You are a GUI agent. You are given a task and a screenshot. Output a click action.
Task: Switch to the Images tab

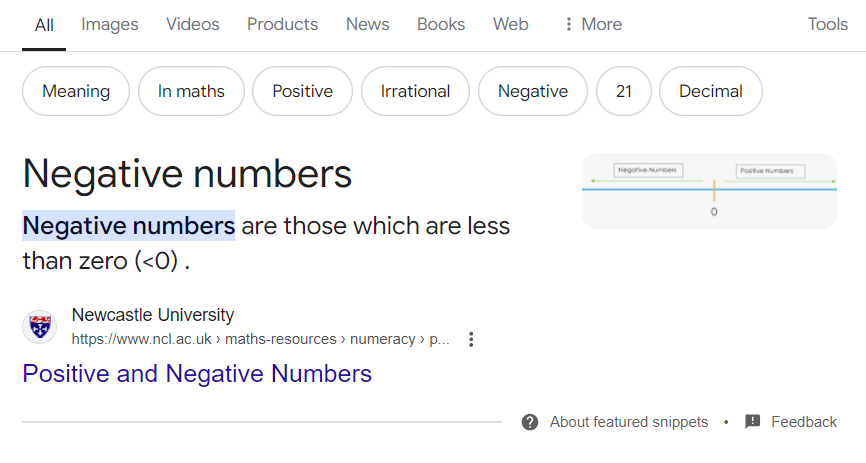point(110,24)
